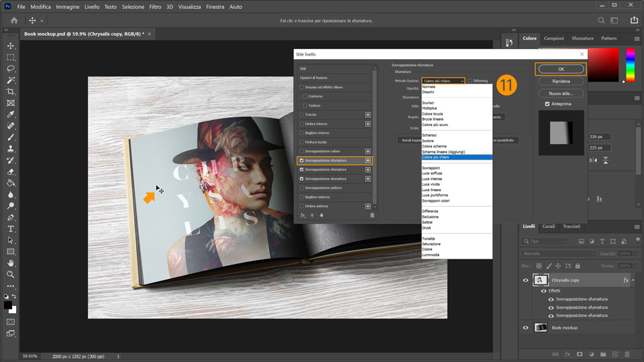The height and width of the screenshot is (362, 644).
Task: Select the Spot Healing Brush tool
Action: point(11,126)
